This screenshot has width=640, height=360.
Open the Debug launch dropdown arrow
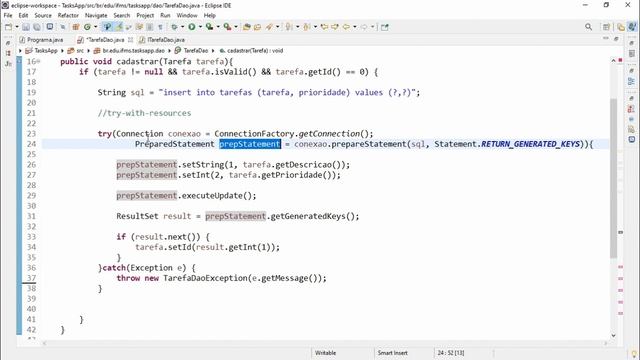click(x=182, y=27)
